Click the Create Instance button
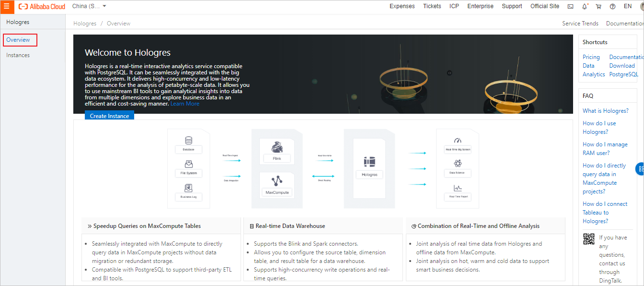644x286 pixels. (x=109, y=116)
